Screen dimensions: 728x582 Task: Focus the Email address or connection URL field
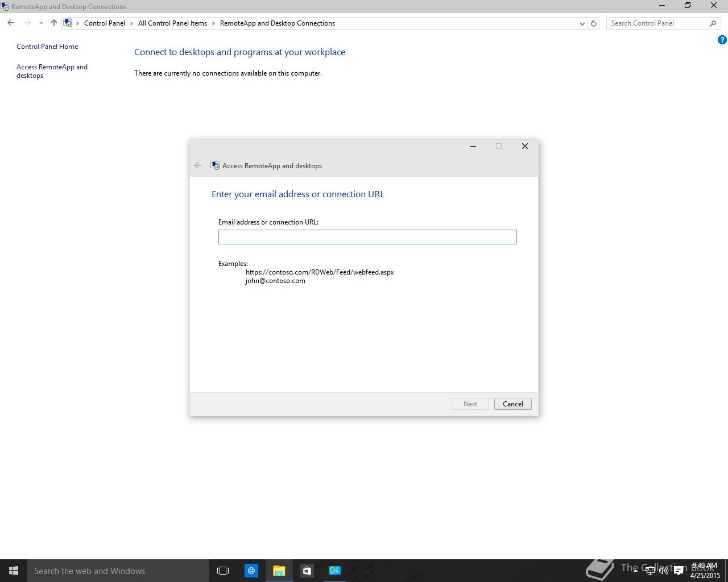(367, 237)
